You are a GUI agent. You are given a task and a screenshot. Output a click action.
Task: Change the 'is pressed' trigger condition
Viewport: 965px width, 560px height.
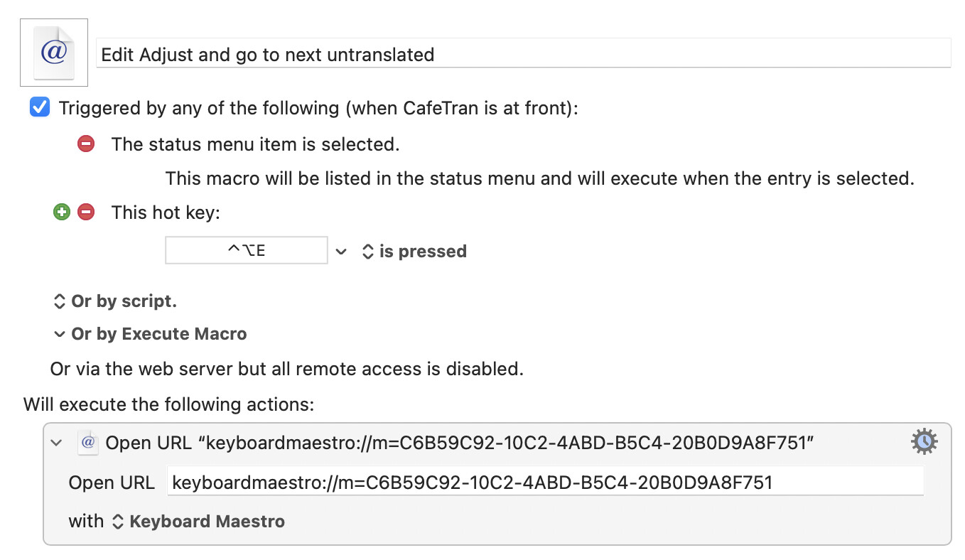click(x=414, y=251)
